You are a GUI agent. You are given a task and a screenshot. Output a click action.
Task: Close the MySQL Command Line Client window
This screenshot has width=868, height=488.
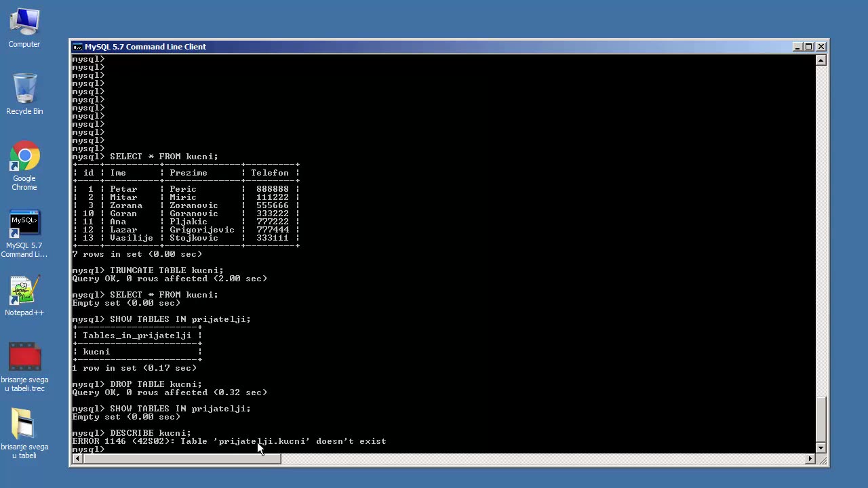click(821, 47)
